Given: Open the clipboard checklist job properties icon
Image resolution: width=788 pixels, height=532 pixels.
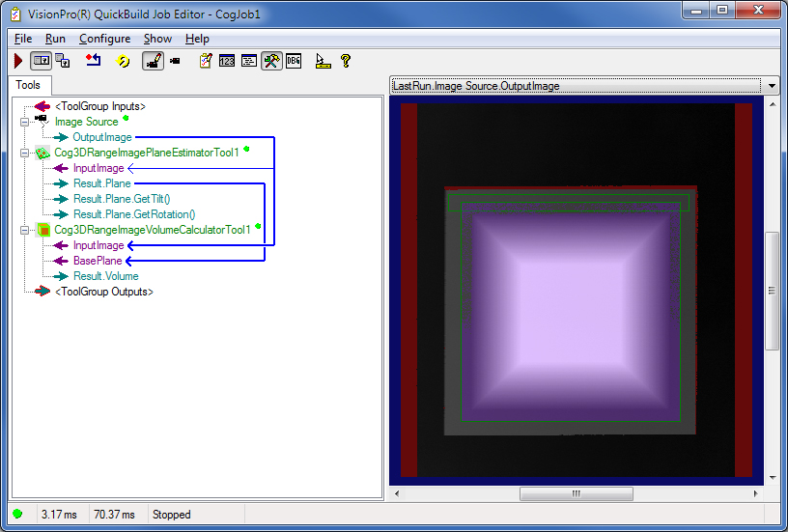Looking at the screenshot, I should [x=206, y=61].
